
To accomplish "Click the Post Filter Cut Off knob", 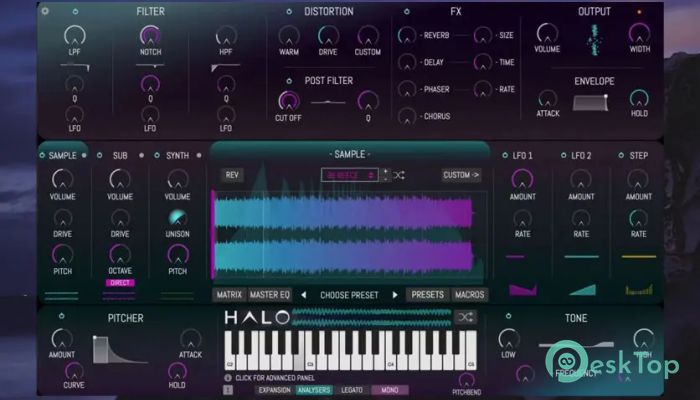I will point(288,101).
